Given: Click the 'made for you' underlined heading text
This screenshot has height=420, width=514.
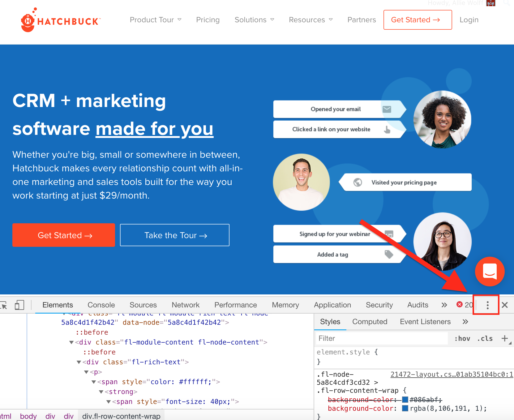Looking at the screenshot, I should 154,129.
